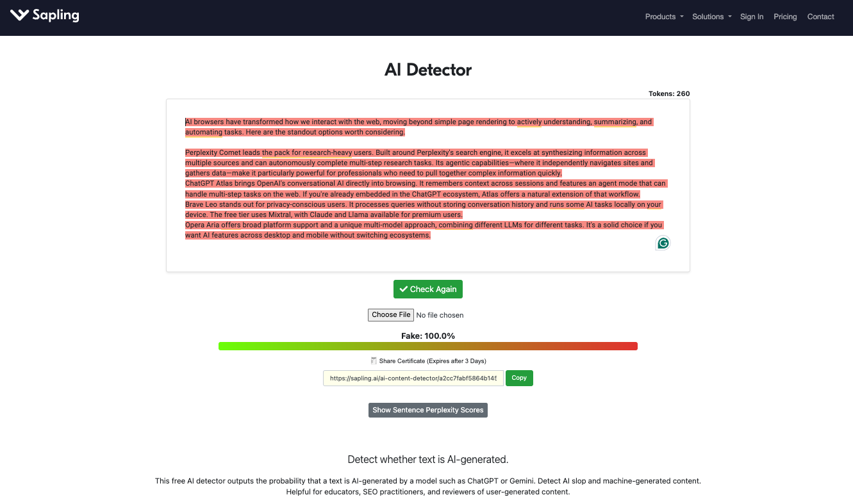Click the checkmark icon on Check Again
Image resolution: width=853 pixels, height=504 pixels.
(x=405, y=289)
